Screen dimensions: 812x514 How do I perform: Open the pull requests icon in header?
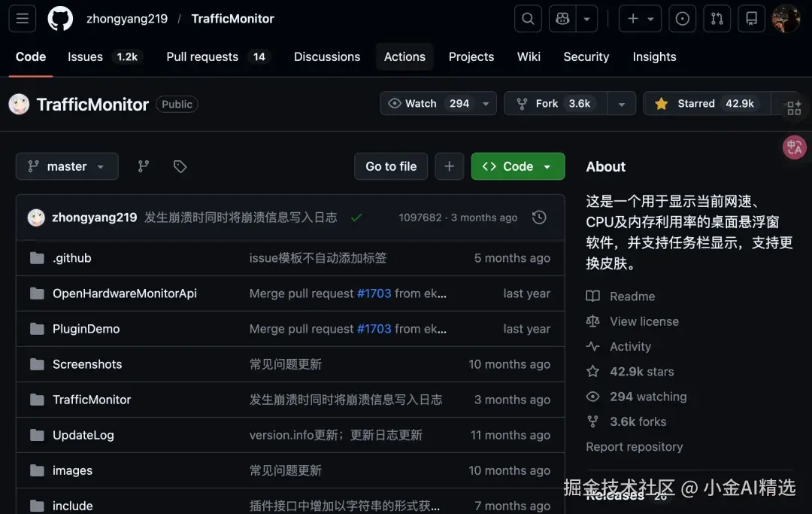(717, 19)
